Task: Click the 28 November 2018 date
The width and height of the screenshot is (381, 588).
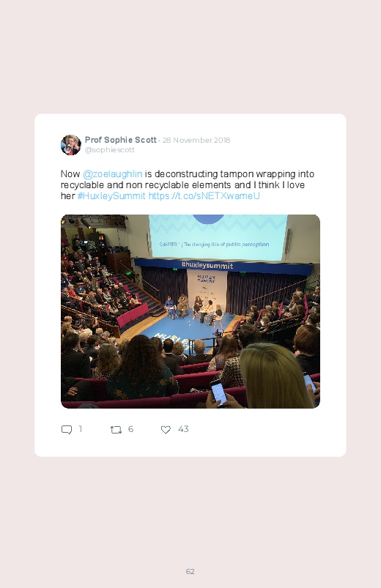Action: pyautogui.click(x=196, y=141)
